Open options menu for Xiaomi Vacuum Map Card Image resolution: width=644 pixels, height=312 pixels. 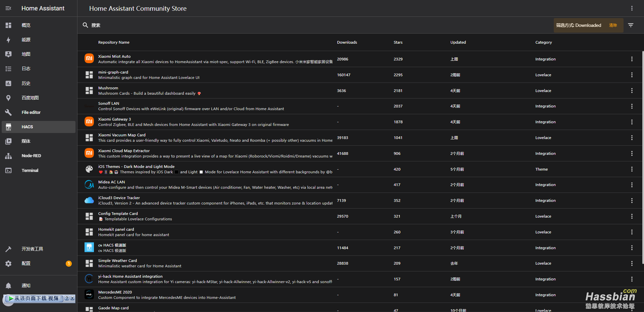coord(632,138)
